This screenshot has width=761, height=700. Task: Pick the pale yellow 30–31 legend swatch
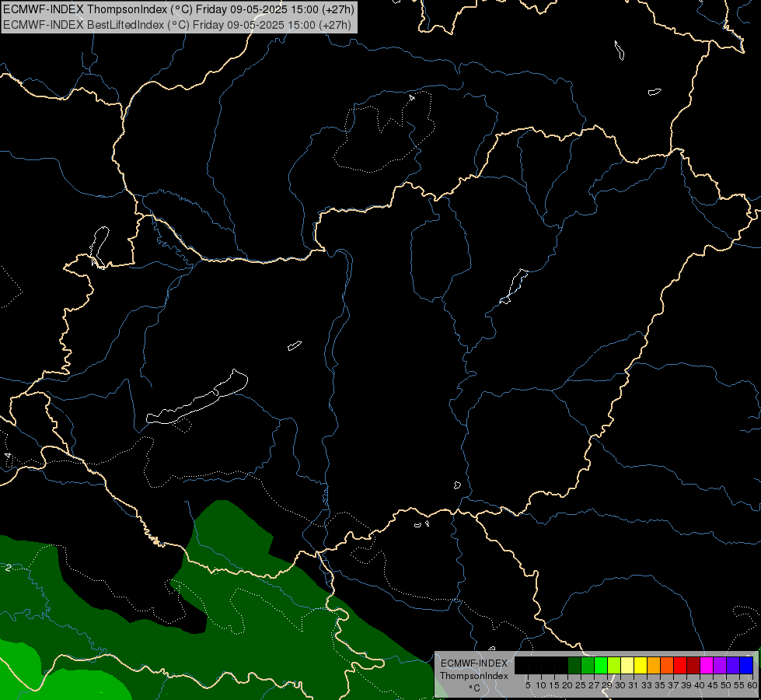(627, 665)
